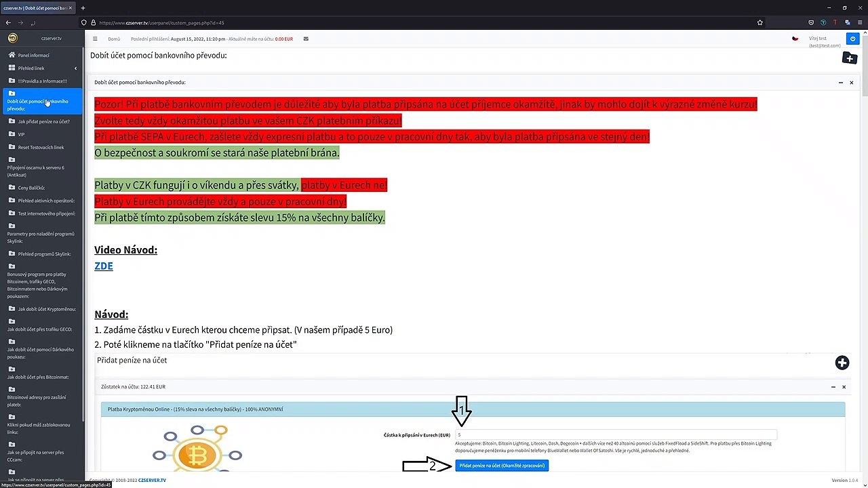Click the dark folder-plus icon
Screen dimensions: 868x488
[849, 58]
